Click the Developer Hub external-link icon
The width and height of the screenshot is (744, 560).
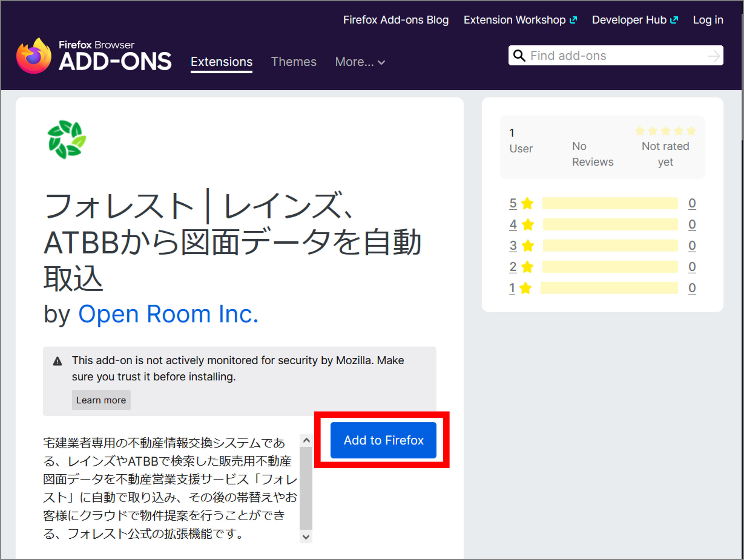674,20
